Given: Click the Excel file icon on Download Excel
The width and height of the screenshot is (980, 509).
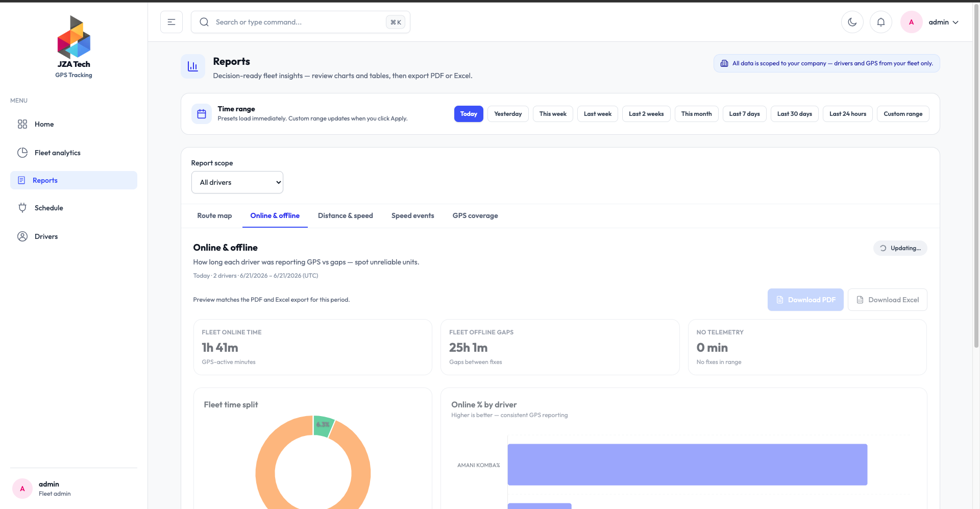Looking at the screenshot, I should pos(860,300).
